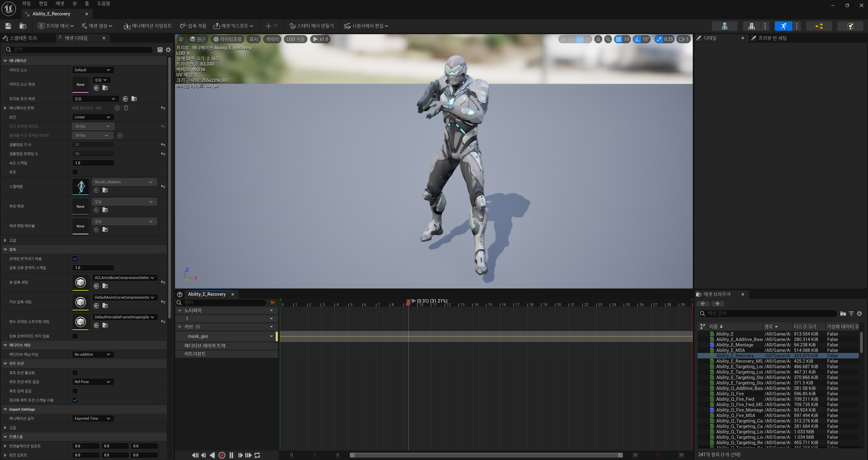The image size is (868, 460).
Task: Pause the animation playback
Action: (x=231, y=455)
